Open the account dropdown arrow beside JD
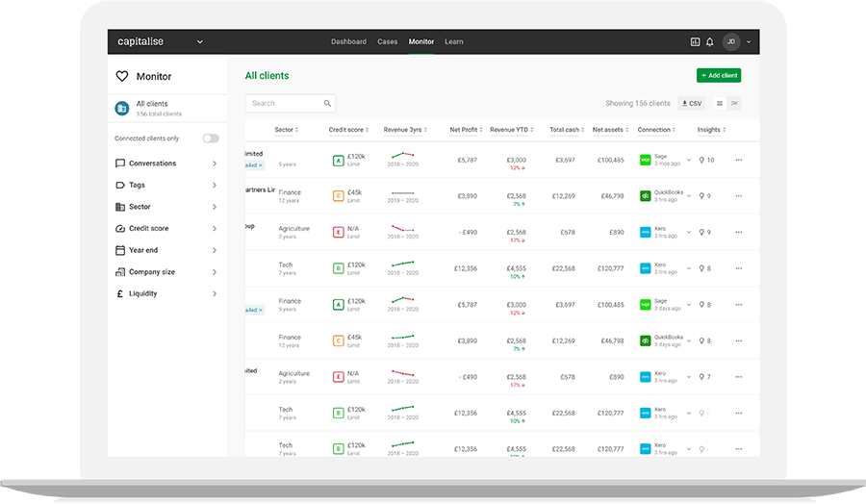Screen dimensions: 866x504 click(x=749, y=42)
